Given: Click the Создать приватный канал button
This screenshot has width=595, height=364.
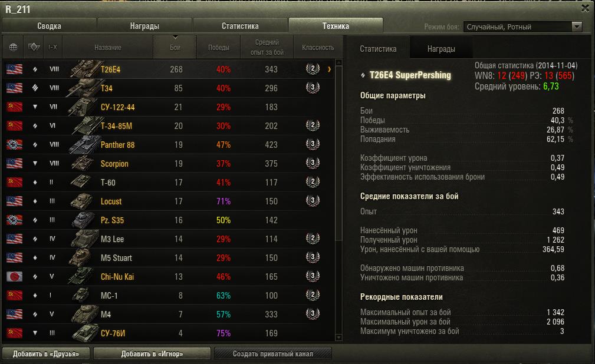Looking at the screenshot, I should tap(273, 353).
